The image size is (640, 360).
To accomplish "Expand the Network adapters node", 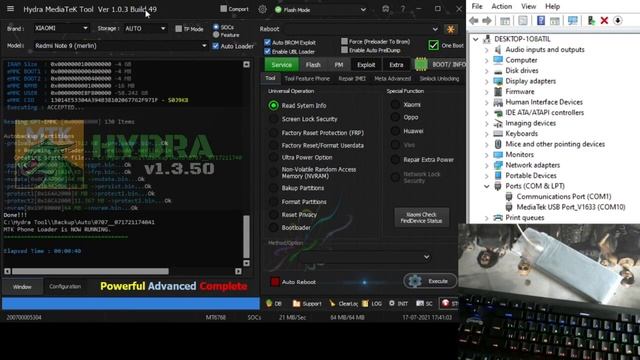I will 487,165.
